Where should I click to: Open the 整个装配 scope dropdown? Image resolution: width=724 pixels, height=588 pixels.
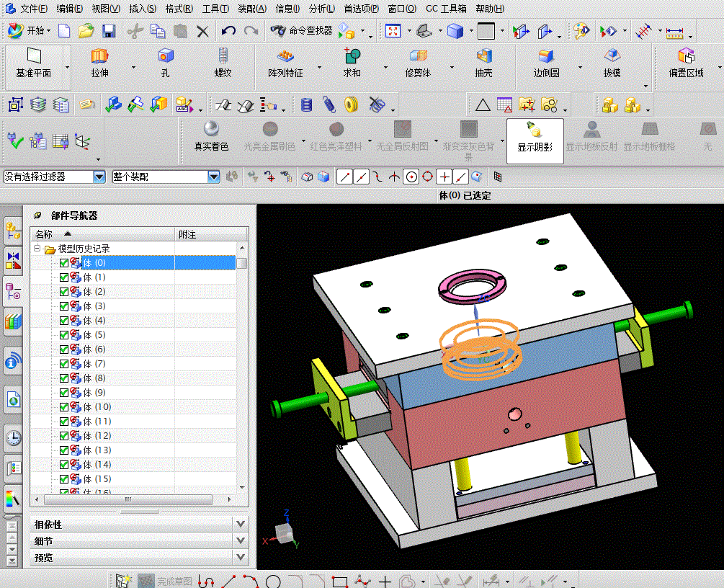213,177
